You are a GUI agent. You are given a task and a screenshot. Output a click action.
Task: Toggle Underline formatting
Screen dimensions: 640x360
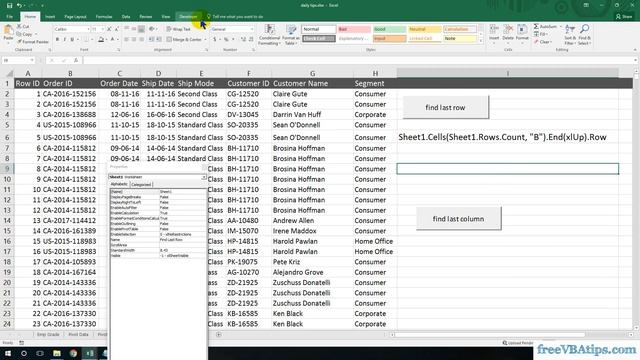pos(72,40)
